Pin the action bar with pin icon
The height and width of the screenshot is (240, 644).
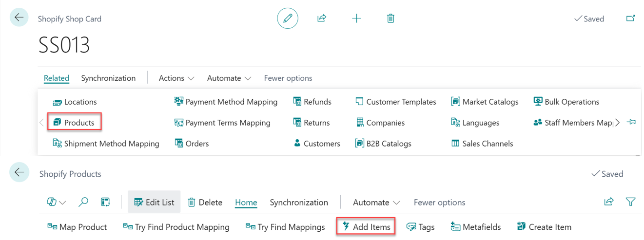tap(631, 122)
